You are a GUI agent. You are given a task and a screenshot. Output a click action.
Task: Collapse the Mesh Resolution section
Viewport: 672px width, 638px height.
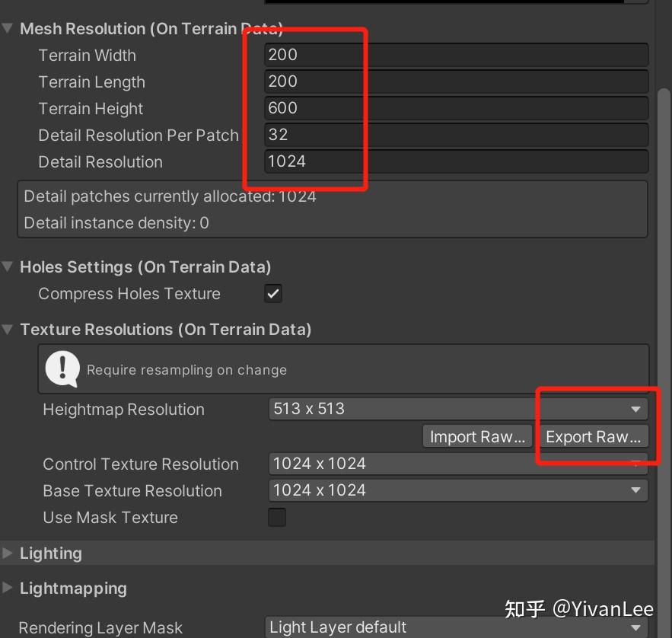8,28
